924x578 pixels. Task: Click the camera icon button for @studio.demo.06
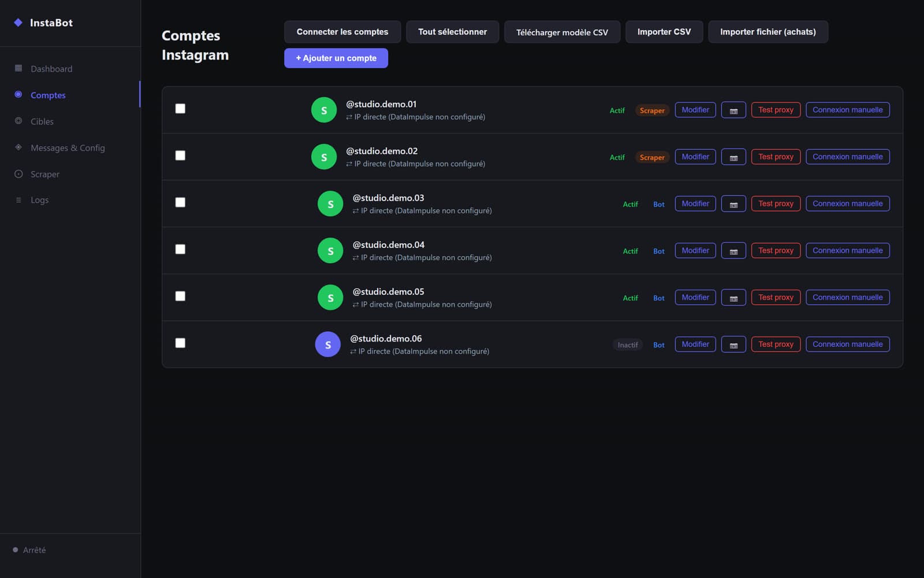[x=733, y=344]
